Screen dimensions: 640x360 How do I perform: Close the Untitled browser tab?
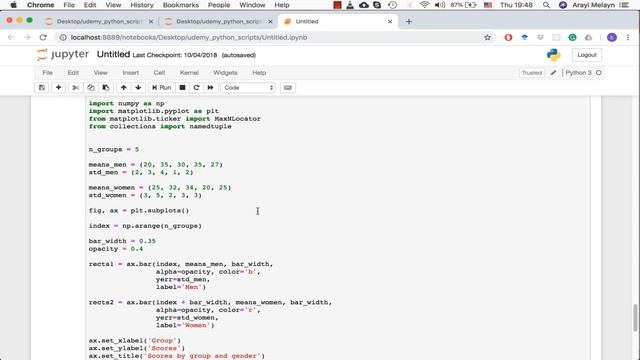[390, 21]
